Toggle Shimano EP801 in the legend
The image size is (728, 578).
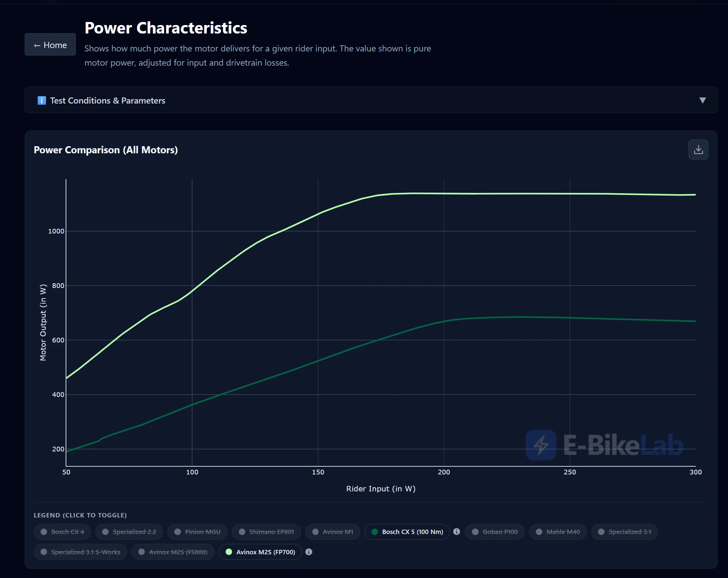(x=266, y=532)
